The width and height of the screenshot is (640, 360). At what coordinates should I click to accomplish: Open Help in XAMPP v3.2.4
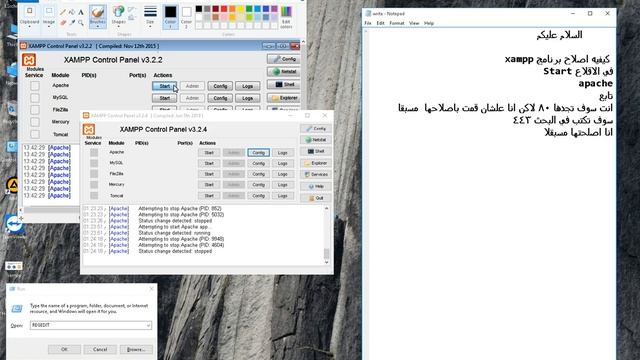click(x=316, y=187)
